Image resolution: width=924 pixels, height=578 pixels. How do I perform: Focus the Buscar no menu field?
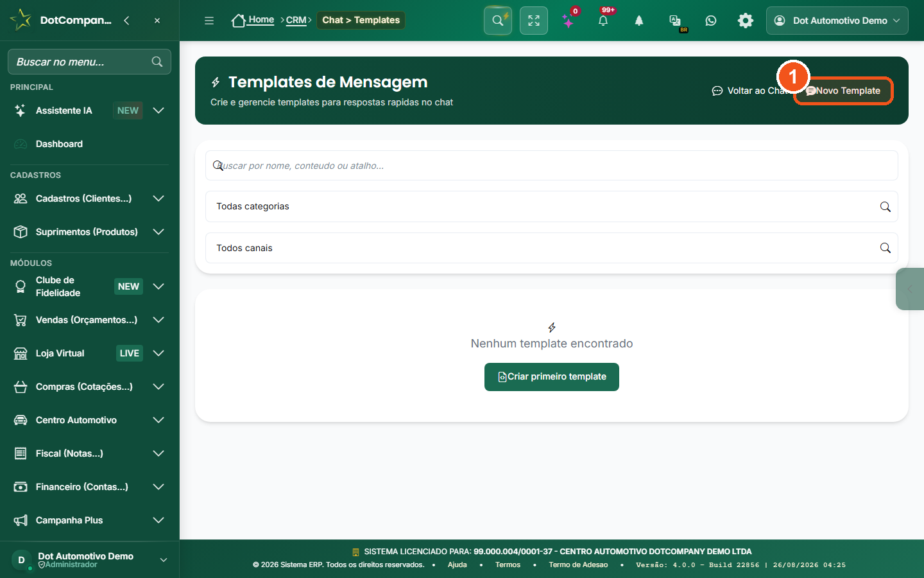click(89, 62)
